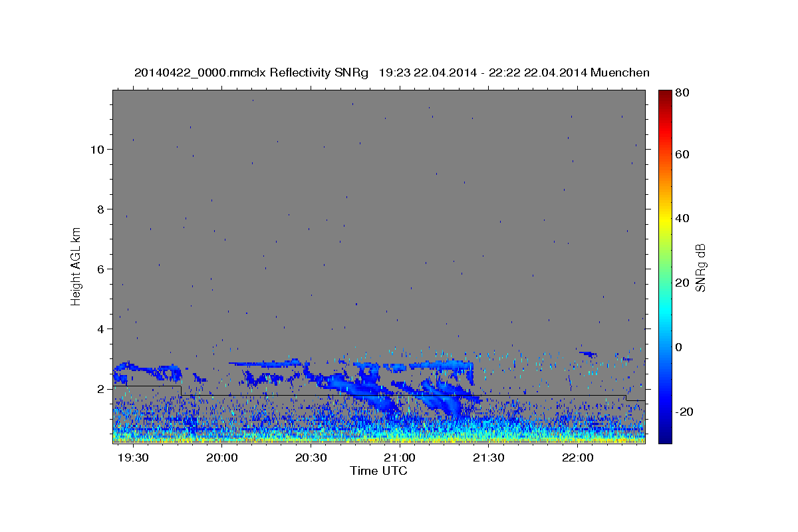Click the 21:30 time tick label
The height and width of the screenshot is (532, 798).
pos(489,458)
